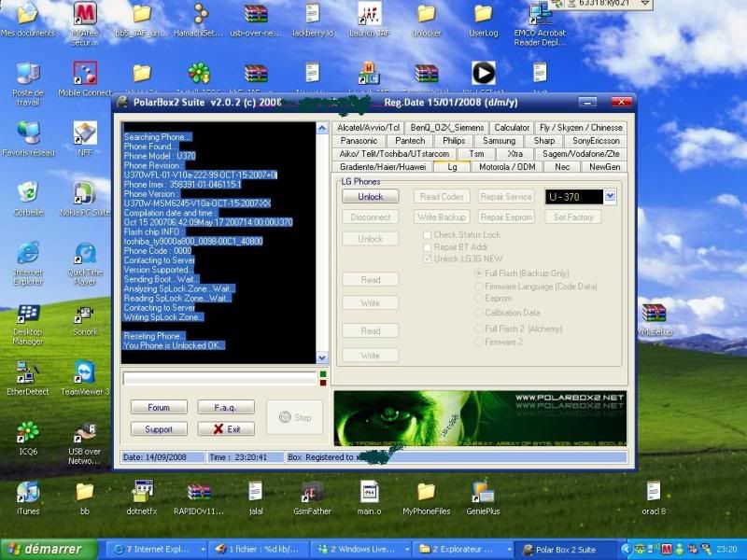
Task: Open Mobile Connect desktop icon
Action: pos(85,78)
